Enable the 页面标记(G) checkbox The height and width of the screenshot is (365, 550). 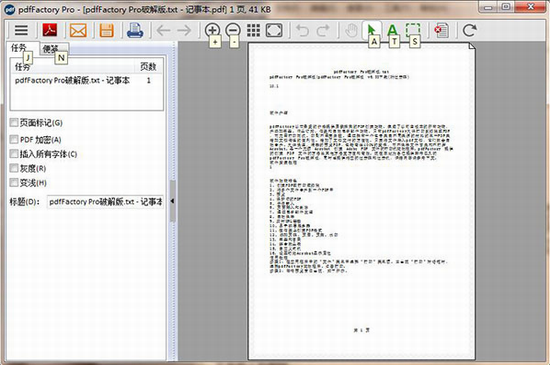14,123
